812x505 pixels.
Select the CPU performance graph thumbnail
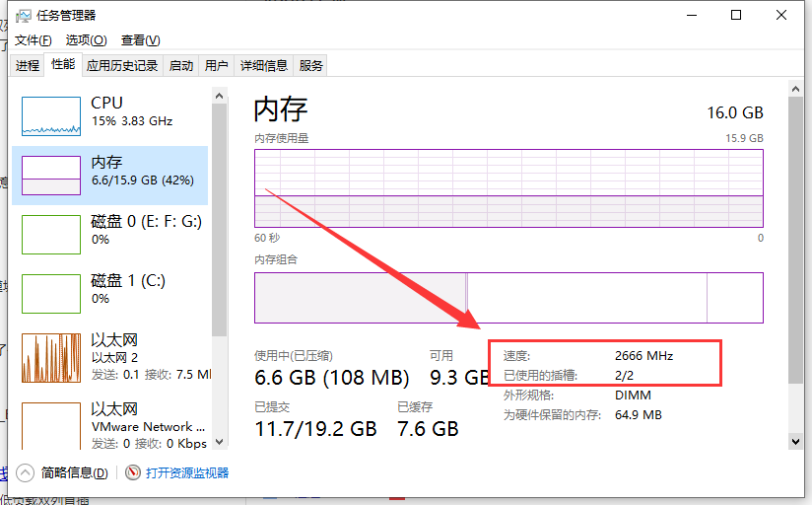pyautogui.click(x=51, y=115)
